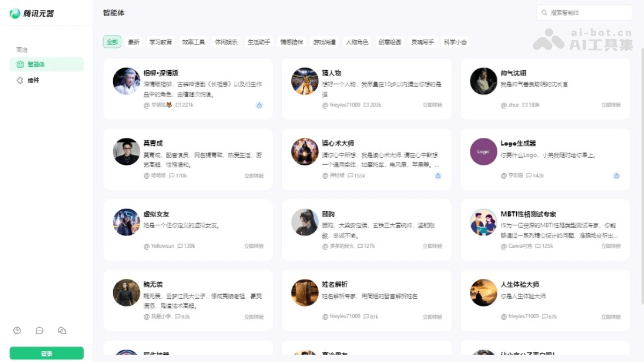Viewport: 644px width, 362px height.
Task: Open 插件 in the left sidebar
Action: tap(33, 80)
